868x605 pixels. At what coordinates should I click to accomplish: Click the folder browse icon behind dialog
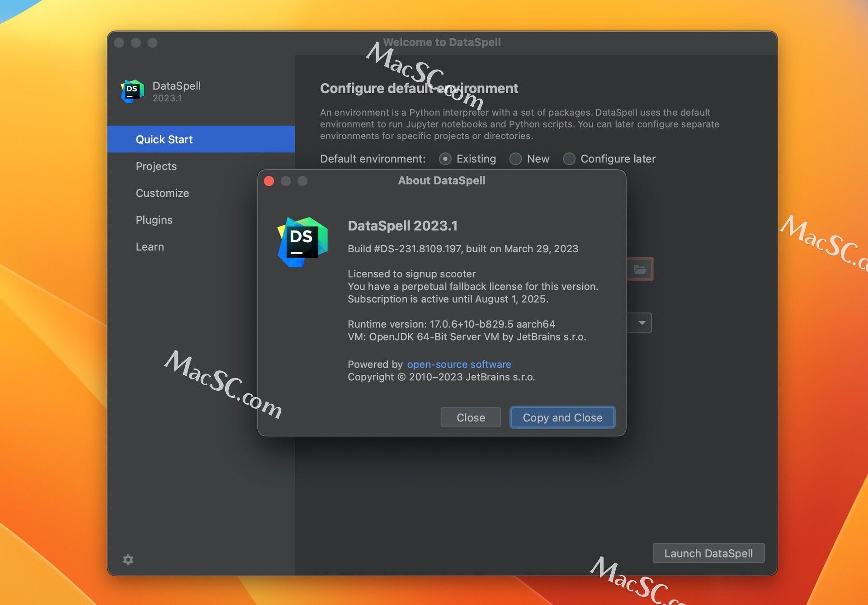[640, 269]
